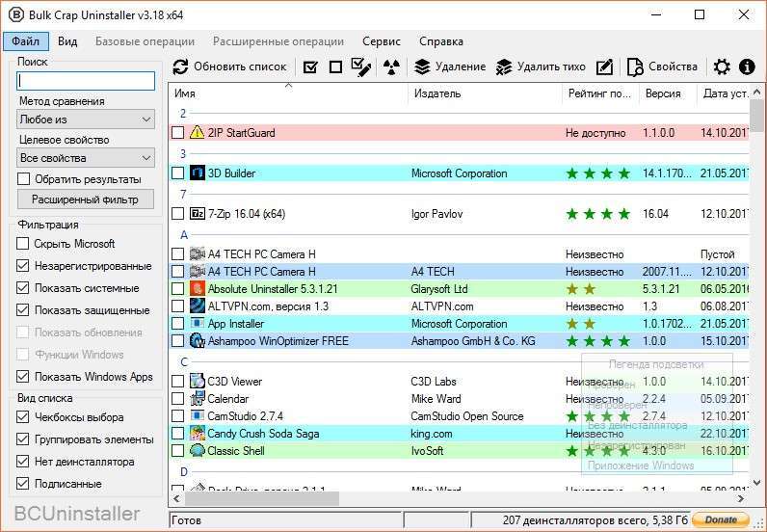Click the radiation hazard toolbar icon

tap(391, 67)
